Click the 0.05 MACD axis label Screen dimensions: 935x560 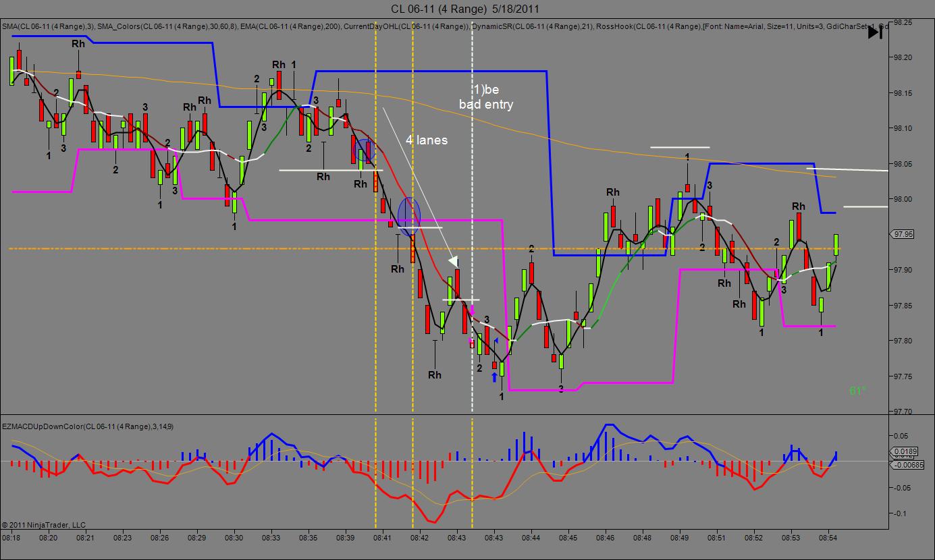[901, 436]
